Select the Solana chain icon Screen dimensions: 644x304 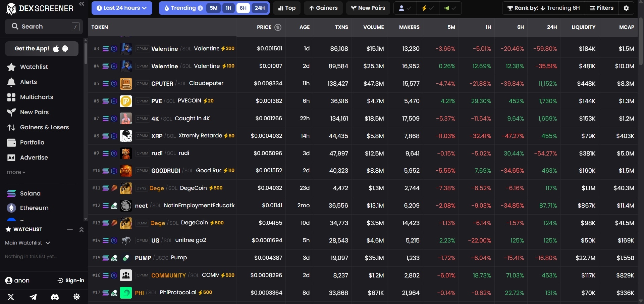click(11, 193)
